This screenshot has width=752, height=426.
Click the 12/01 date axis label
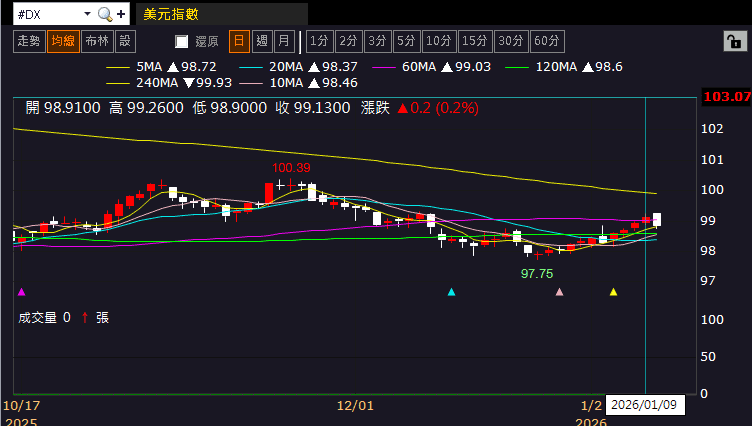click(355, 406)
